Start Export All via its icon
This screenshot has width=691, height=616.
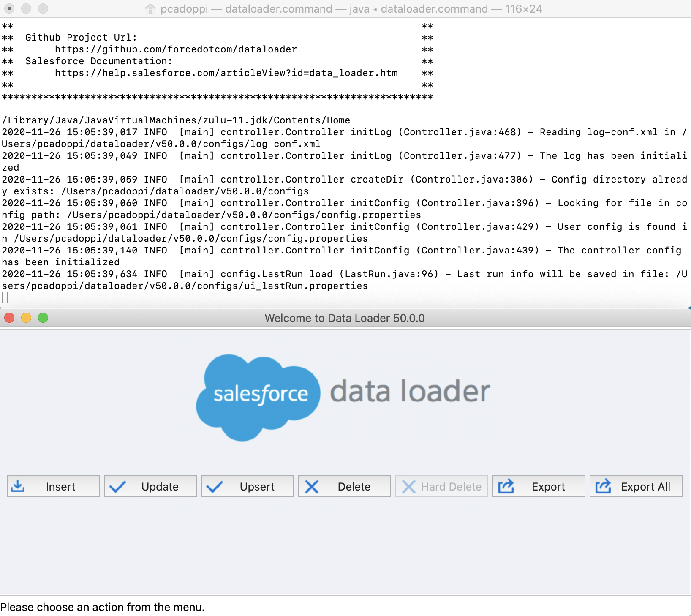pyautogui.click(x=603, y=486)
